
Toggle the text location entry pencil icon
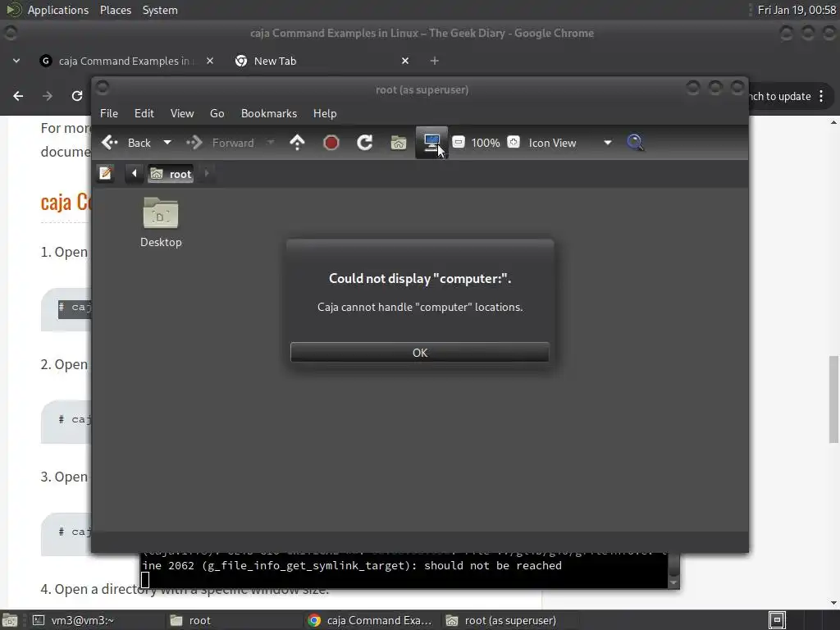coord(106,174)
